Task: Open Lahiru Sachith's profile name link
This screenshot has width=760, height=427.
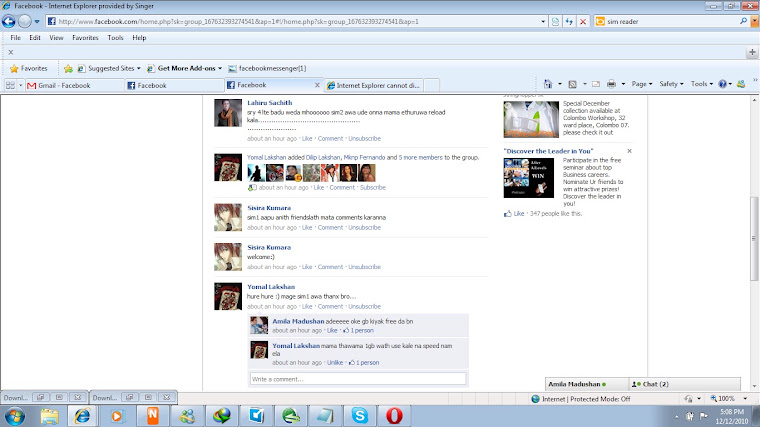Action: (x=269, y=103)
